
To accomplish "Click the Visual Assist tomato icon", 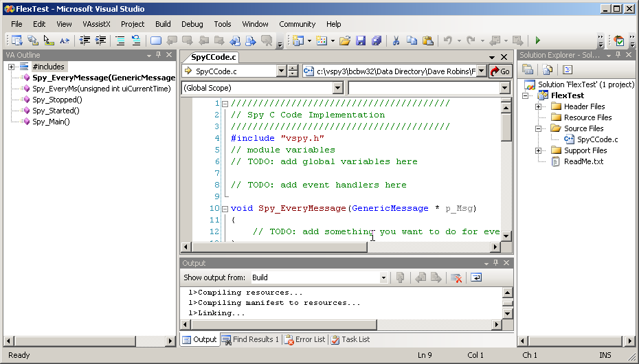I will 619,41.
